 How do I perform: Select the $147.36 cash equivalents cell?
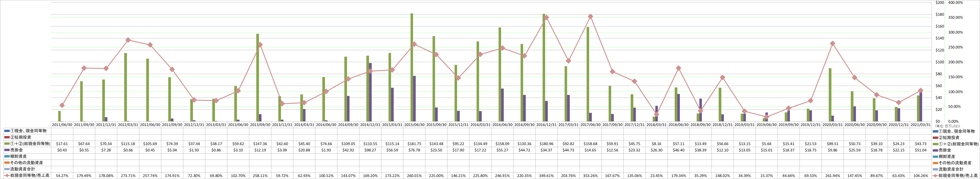click(260, 144)
